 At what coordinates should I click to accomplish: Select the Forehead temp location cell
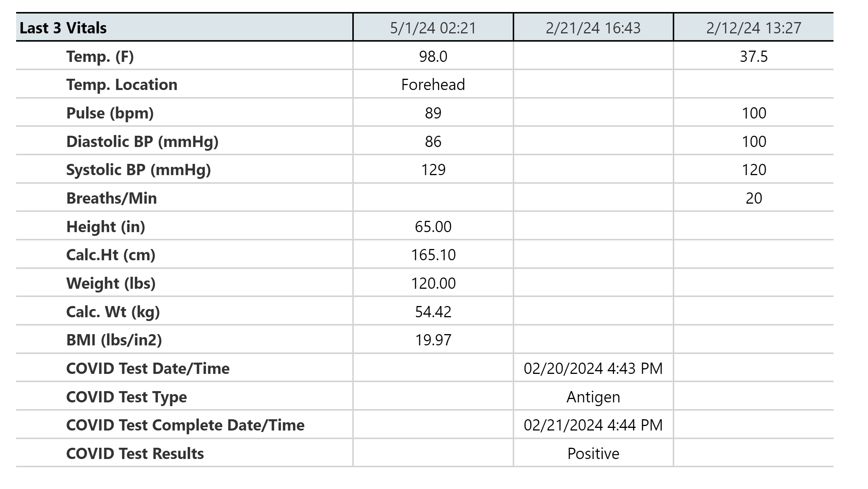pyautogui.click(x=433, y=85)
